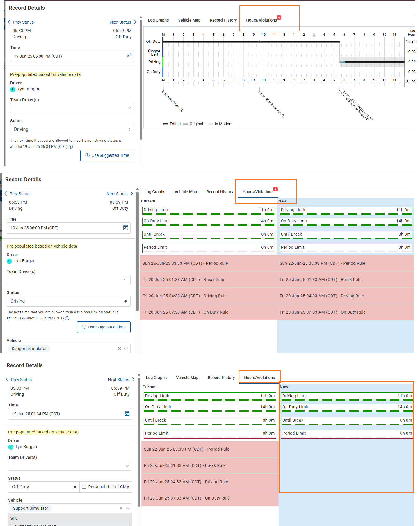Click the info icon after 06:34 PM in middle panel
420x526 pixels.
(67, 318)
